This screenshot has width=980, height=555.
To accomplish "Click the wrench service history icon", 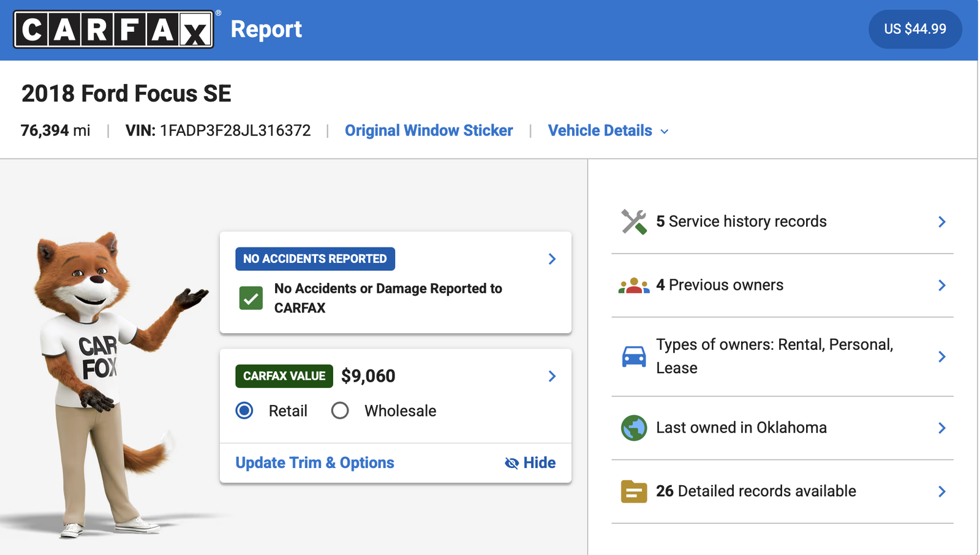I will click(x=634, y=222).
